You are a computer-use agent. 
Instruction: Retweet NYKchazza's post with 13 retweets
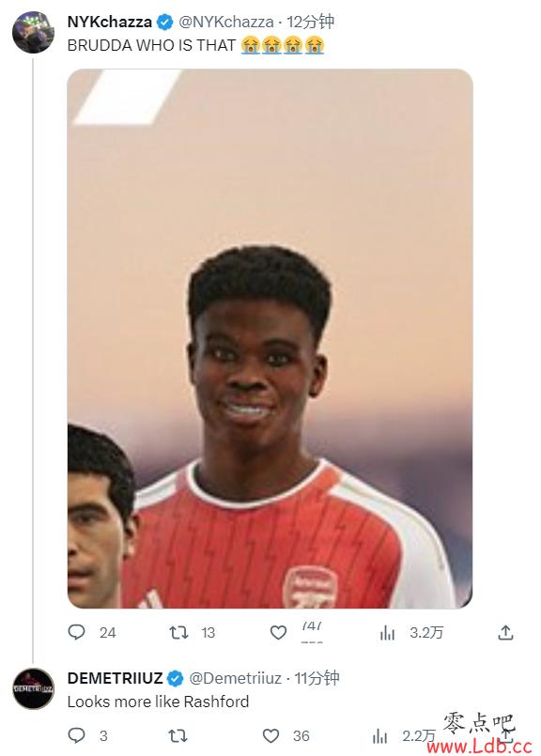tap(178, 632)
